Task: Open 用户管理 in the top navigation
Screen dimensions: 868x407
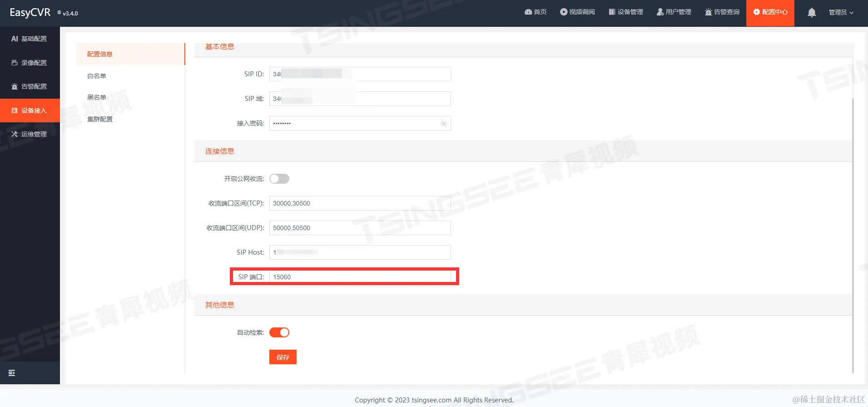Action: (674, 12)
